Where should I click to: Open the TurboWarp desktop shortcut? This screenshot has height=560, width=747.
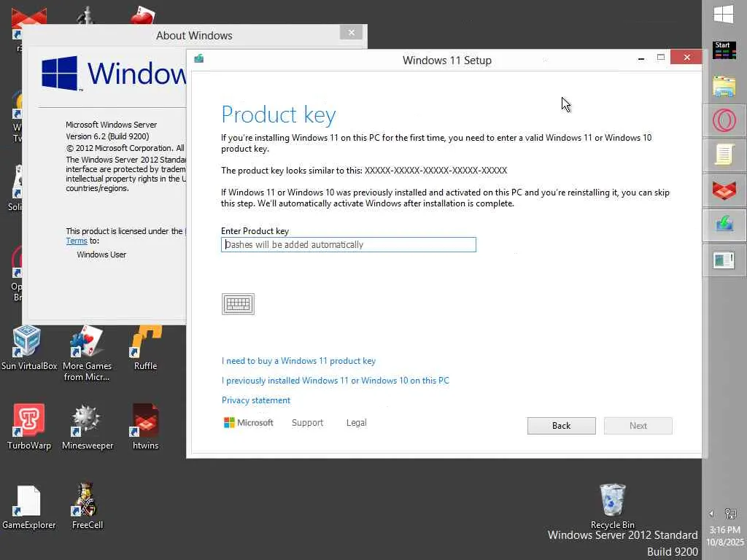28,427
